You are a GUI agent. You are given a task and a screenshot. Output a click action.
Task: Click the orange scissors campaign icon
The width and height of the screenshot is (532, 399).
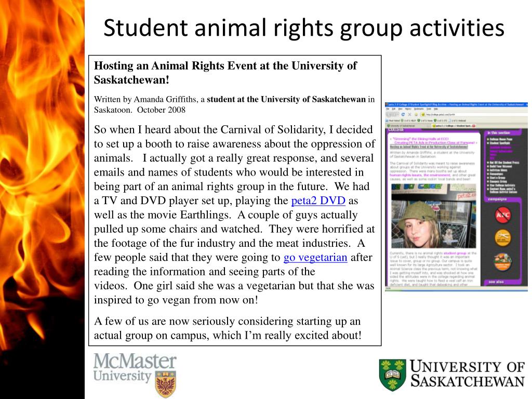tap(502, 238)
